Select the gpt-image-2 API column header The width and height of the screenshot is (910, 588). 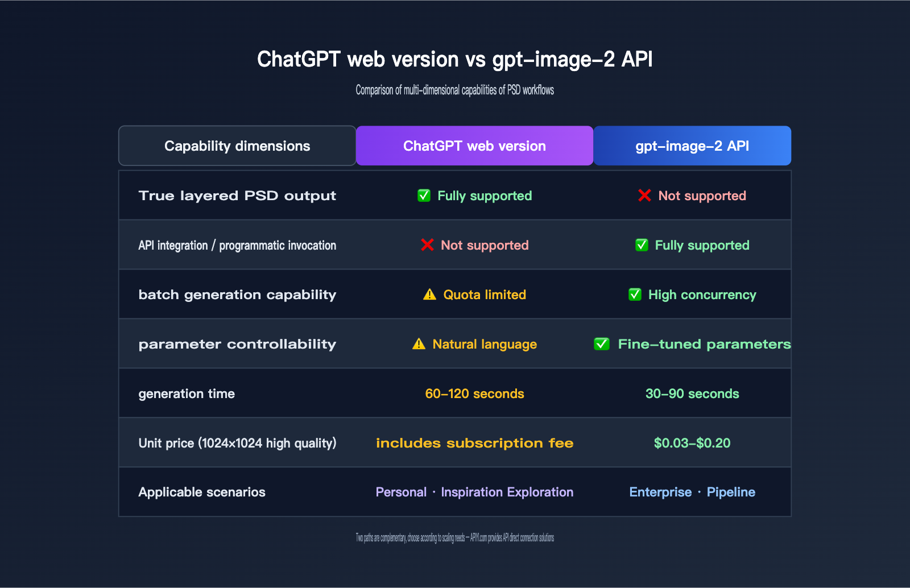click(692, 146)
